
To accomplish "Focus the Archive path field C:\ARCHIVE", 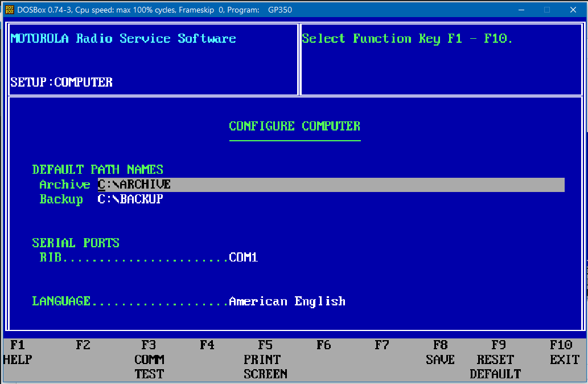I will (331, 185).
